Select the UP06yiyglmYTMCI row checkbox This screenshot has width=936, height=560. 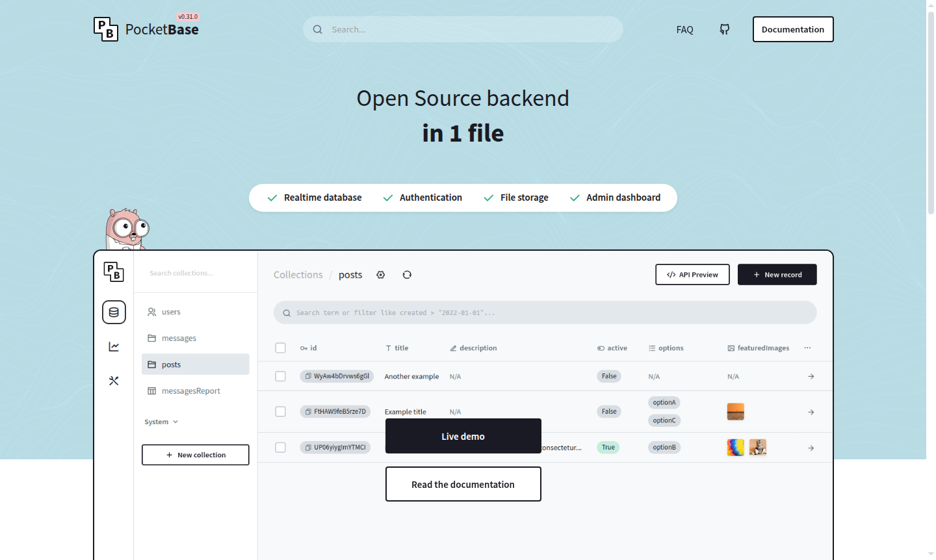tap(281, 448)
